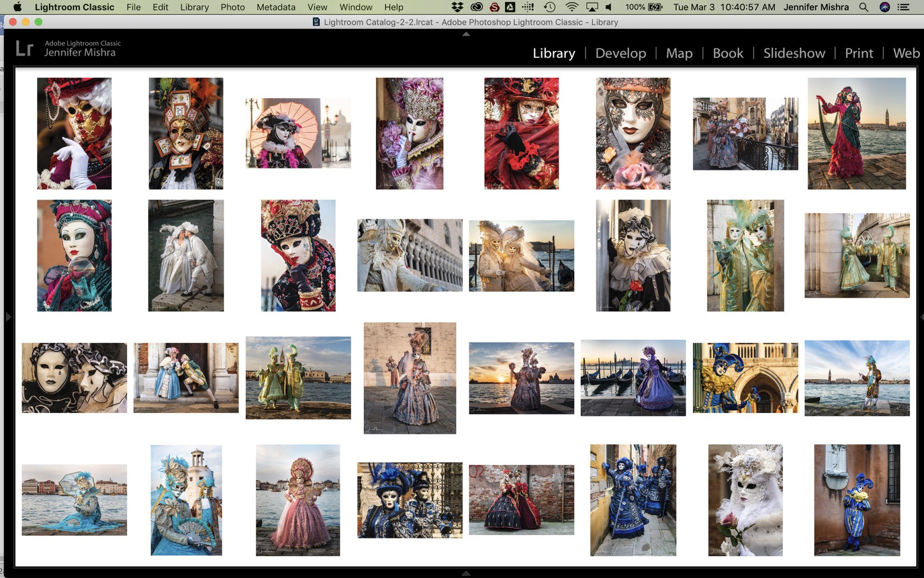Switch to the Web module

pyautogui.click(x=906, y=53)
